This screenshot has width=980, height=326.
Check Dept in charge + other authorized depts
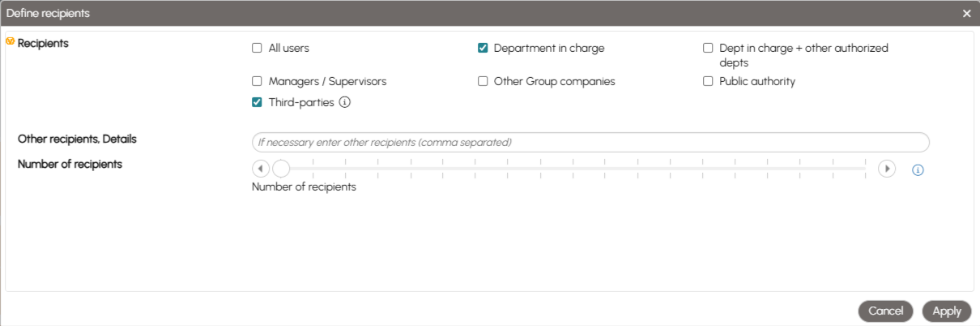click(x=708, y=48)
